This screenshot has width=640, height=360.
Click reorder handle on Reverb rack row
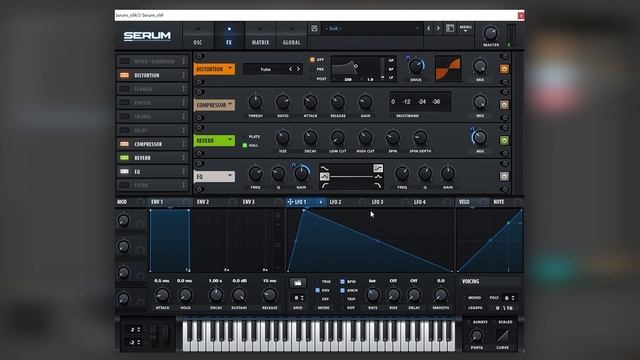click(x=183, y=158)
